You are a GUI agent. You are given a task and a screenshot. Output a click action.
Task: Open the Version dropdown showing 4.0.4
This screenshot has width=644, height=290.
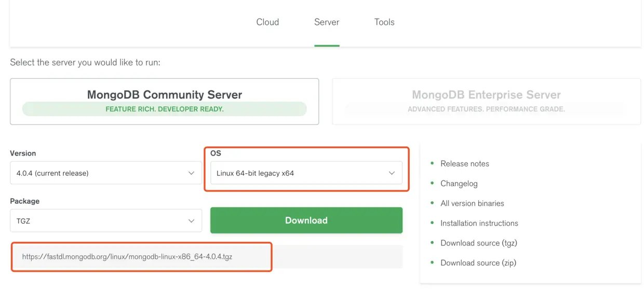106,173
